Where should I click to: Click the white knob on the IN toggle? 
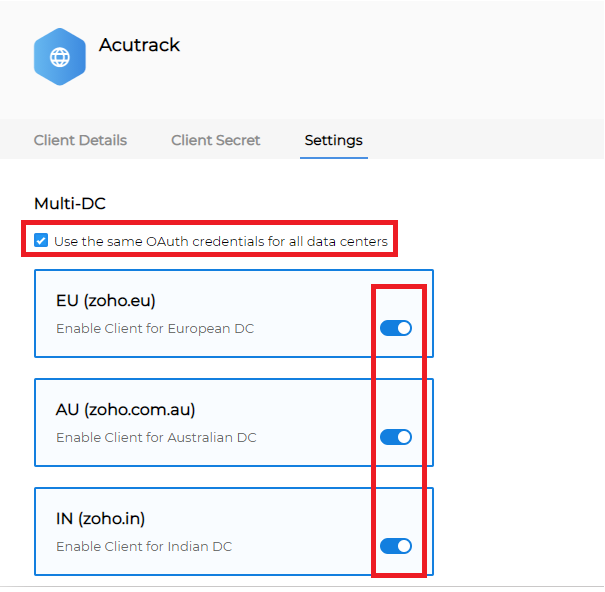tap(404, 546)
